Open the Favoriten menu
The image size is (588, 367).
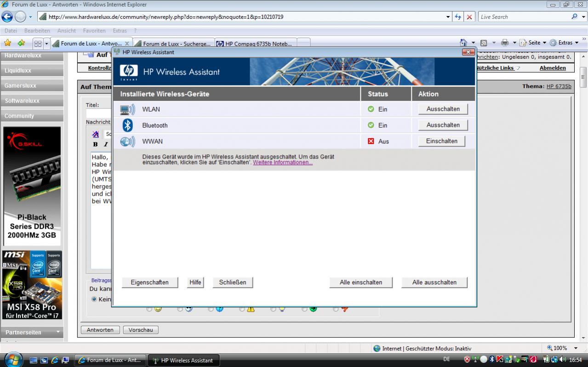tap(94, 31)
